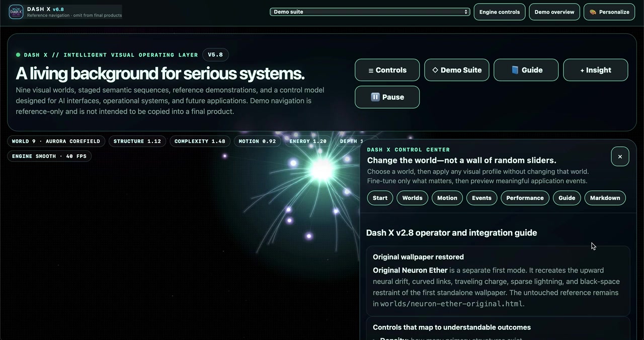Click the Engine Smooth 40 FPS chip

click(49, 156)
